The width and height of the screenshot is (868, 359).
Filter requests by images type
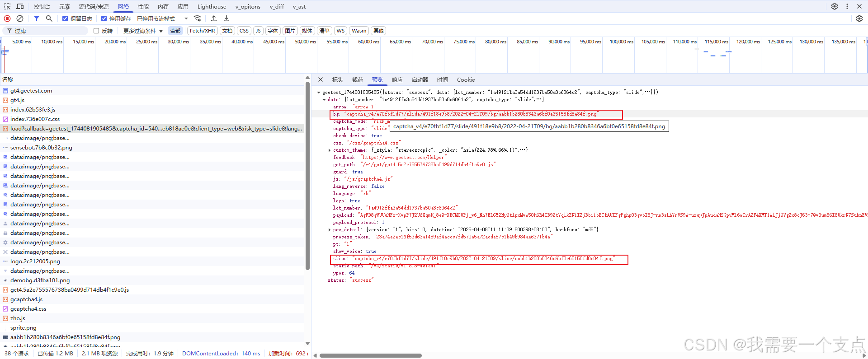coord(290,31)
